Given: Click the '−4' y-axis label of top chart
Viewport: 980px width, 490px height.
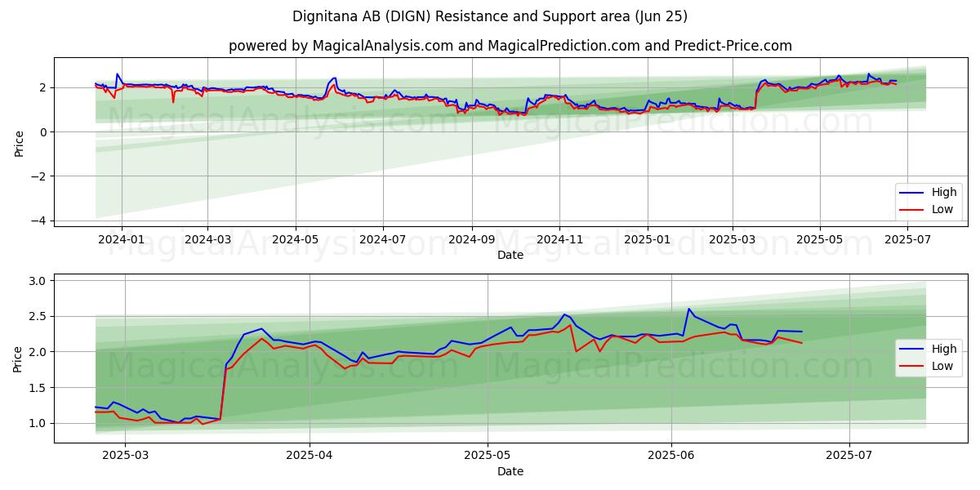Looking at the screenshot, I should click(x=39, y=220).
